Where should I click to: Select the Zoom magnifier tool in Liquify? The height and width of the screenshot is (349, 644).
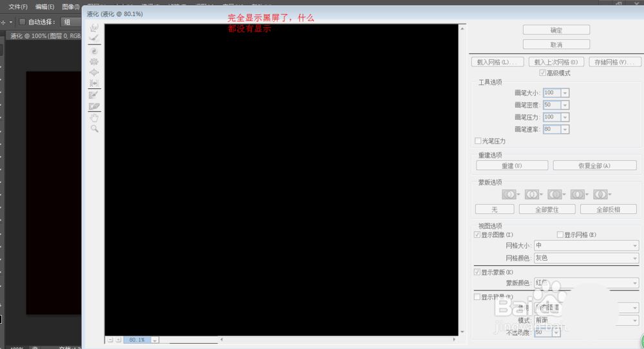pos(94,129)
